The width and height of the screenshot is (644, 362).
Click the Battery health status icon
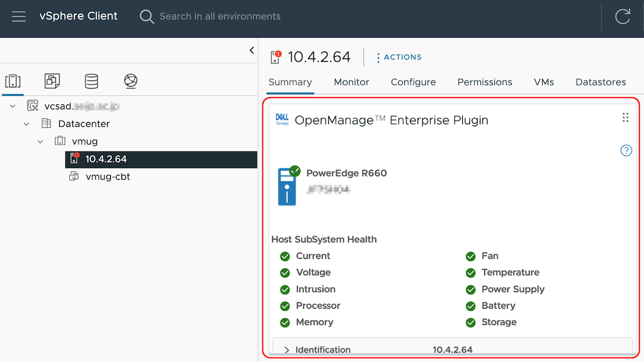[x=470, y=306]
